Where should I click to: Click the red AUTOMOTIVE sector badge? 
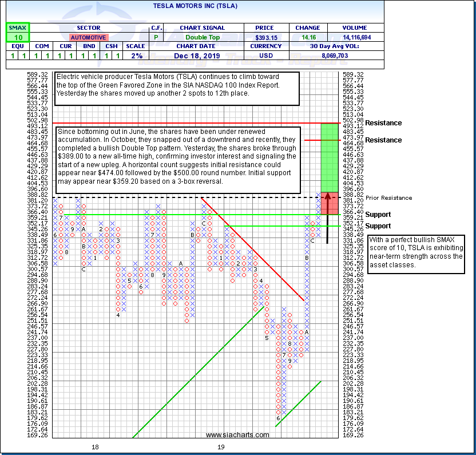(x=88, y=37)
